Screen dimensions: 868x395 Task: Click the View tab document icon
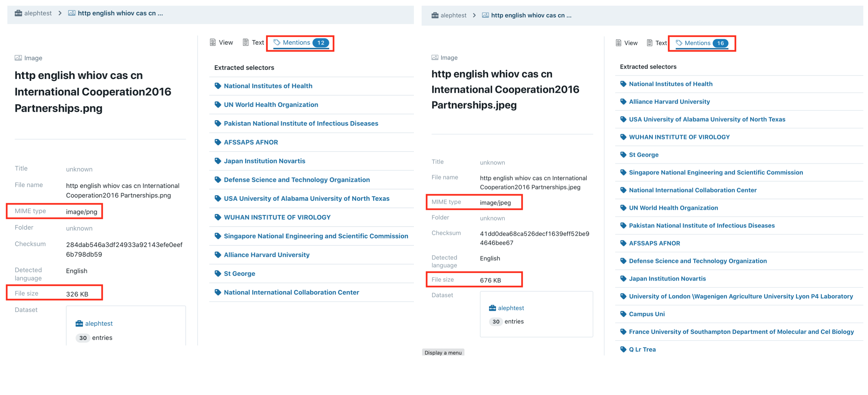coord(213,42)
